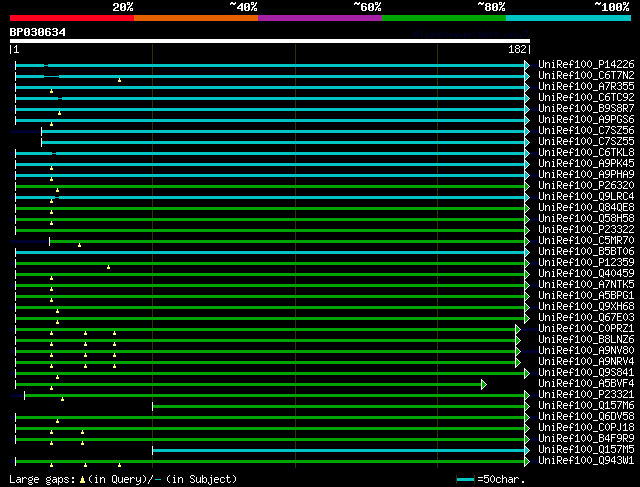Click UniRef100_P23322 label

tap(586, 230)
